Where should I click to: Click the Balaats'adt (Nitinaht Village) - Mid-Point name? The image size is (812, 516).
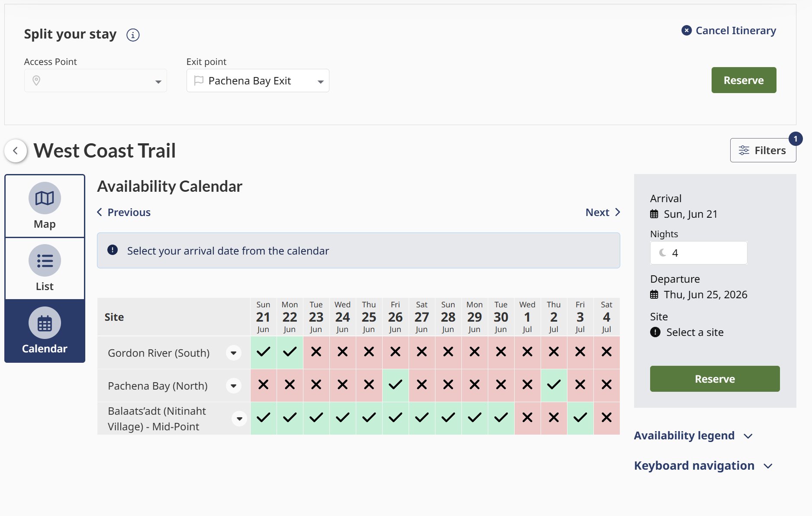click(x=157, y=419)
